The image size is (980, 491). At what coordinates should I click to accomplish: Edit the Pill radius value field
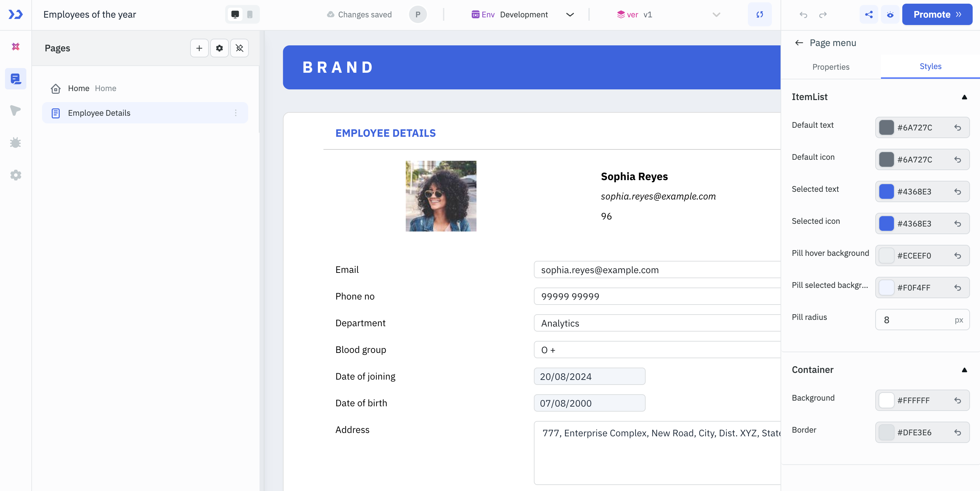click(x=922, y=320)
